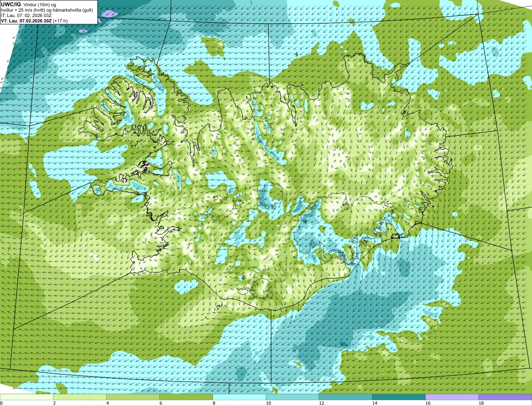Screen dimensions: 532x406
Task: Click the legend scale label '14'
Action: (x=375, y=403)
